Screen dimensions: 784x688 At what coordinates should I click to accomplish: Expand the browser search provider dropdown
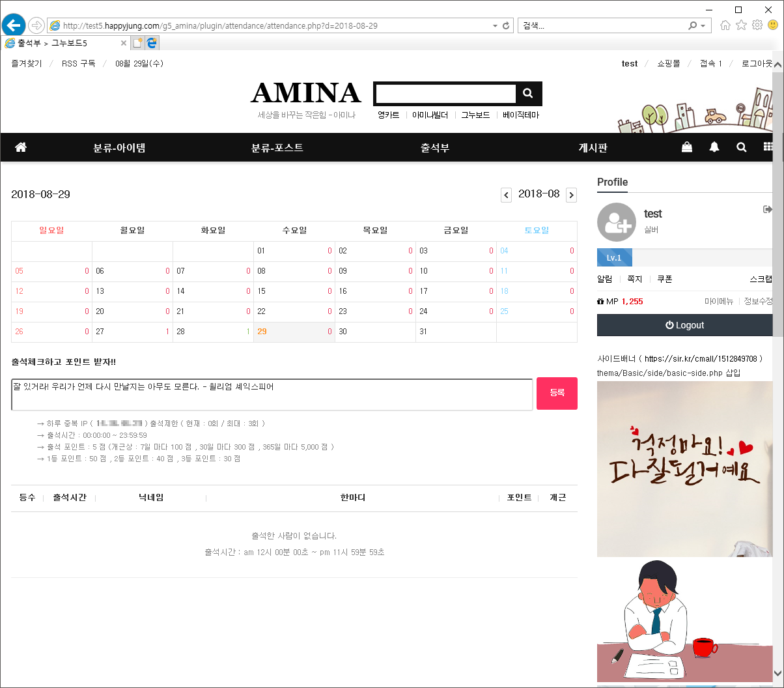click(703, 26)
